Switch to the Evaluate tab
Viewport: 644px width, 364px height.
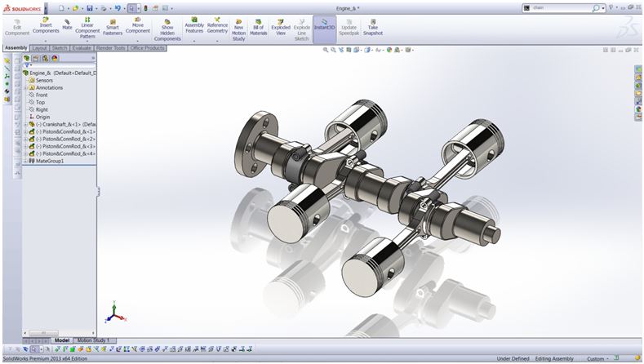pos(82,48)
